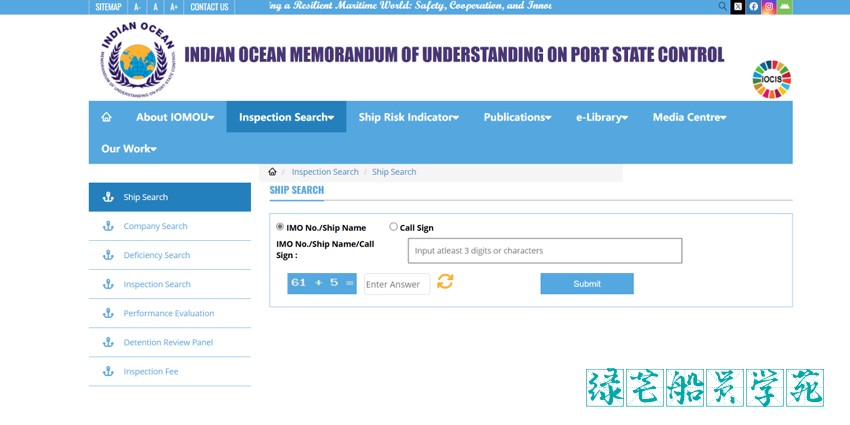This screenshot has height=425, width=850.
Task: Expand the About IOMOU dropdown menu
Action: click(175, 117)
